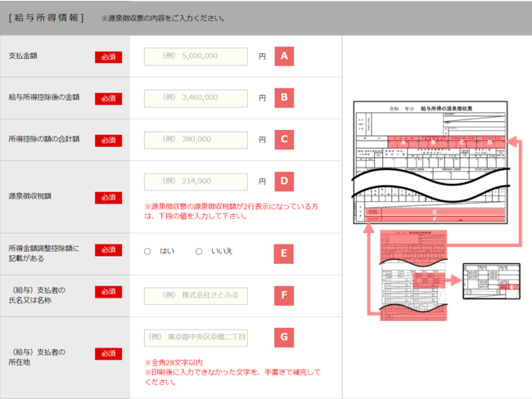This screenshot has height=399, width=532.
Task: Click the 源泉徴収税額 input field
Action: 196,182
